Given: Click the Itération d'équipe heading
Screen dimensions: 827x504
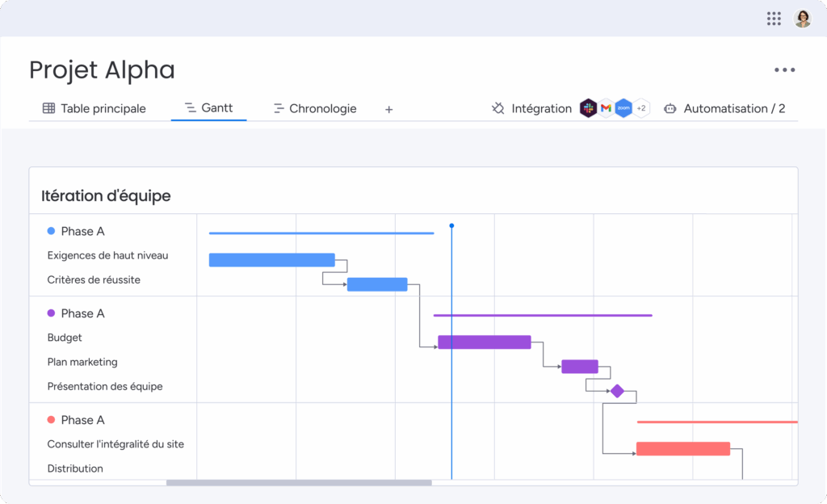Looking at the screenshot, I should click(x=106, y=195).
